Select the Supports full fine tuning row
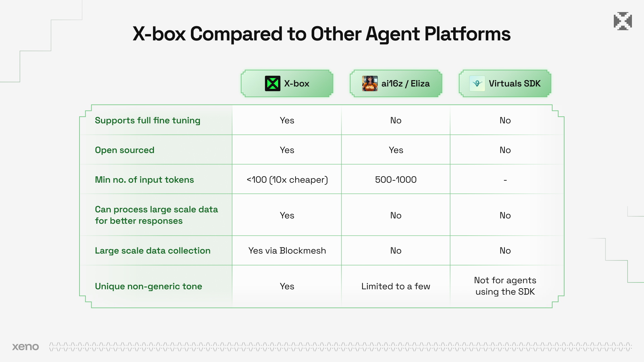The image size is (644, 362). [322, 120]
